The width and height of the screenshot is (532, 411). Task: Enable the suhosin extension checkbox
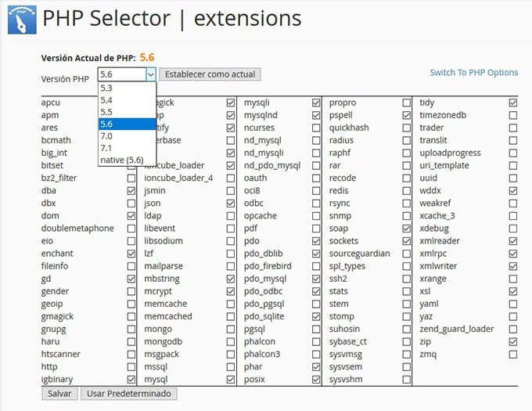pos(407,330)
